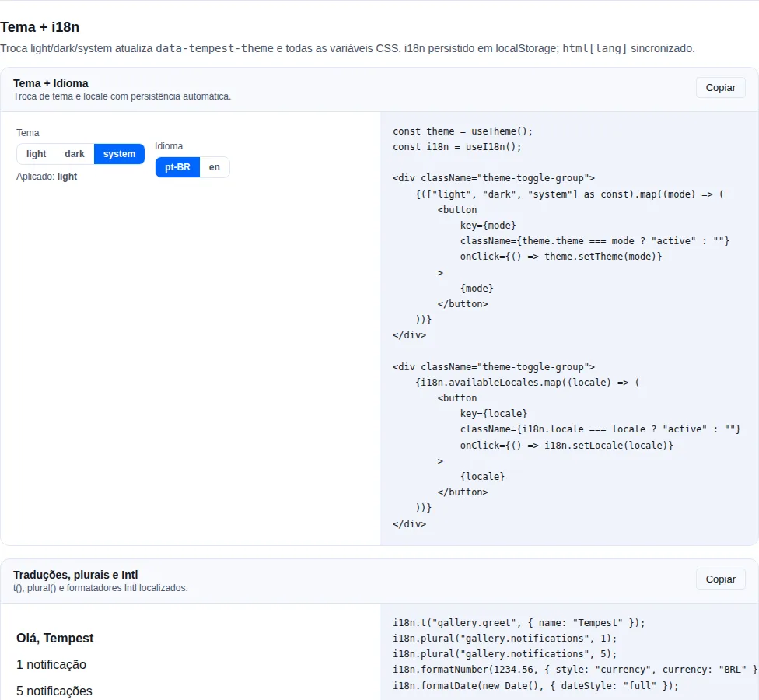This screenshot has height=700, width=759.
Task: Click the code line with i18n.setLocale(locale)
Action: pyautogui.click(x=566, y=446)
